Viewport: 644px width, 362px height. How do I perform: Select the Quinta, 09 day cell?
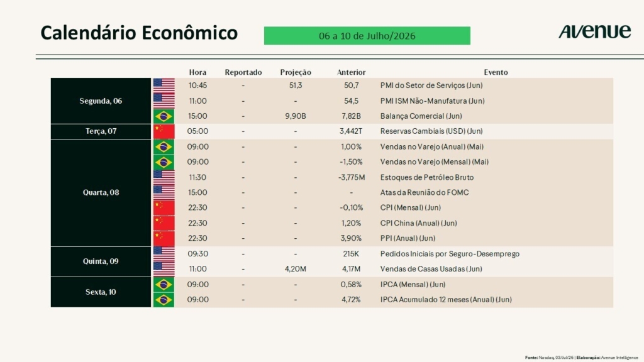click(x=101, y=261)
